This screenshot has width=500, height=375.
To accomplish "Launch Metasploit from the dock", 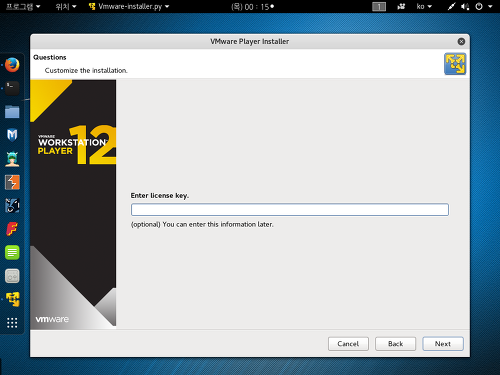I will (x=12, y=135).
